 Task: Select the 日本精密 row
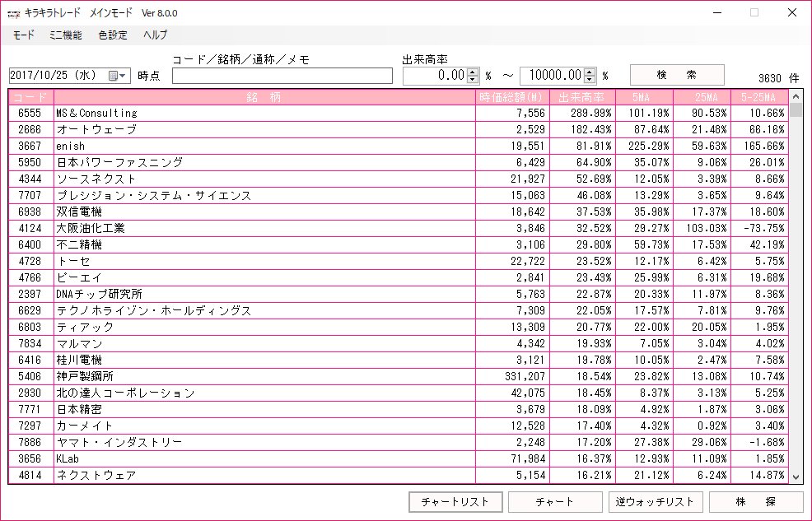point(399,409)
